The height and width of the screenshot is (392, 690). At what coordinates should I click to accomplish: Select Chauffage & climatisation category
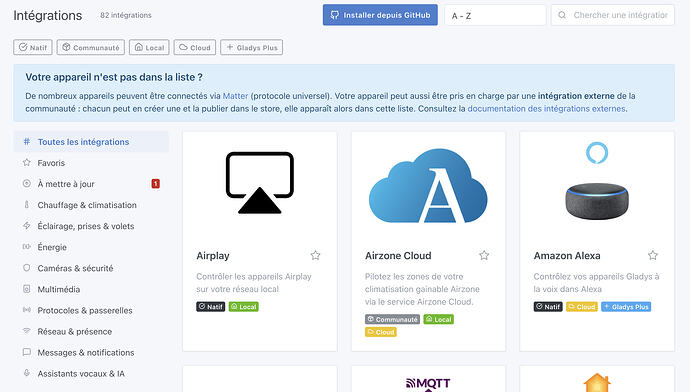click(x=91, y=205)
